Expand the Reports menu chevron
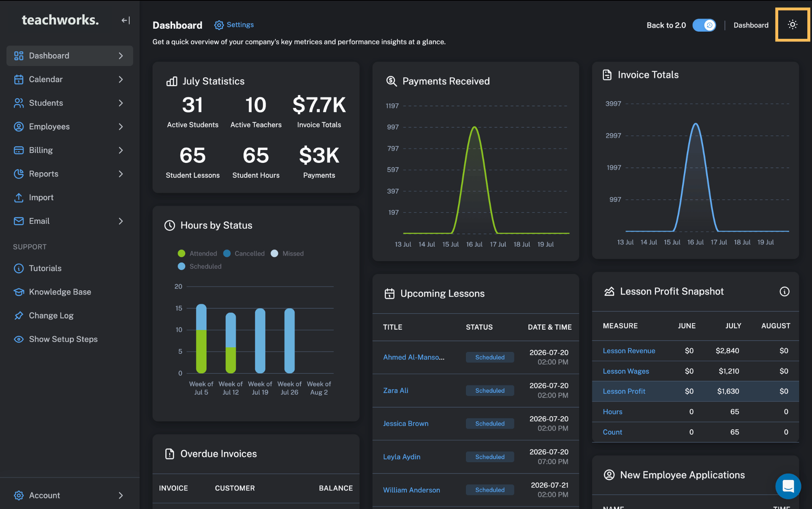The width and height of the screenshot is (812, 509). tap(121, 174)
